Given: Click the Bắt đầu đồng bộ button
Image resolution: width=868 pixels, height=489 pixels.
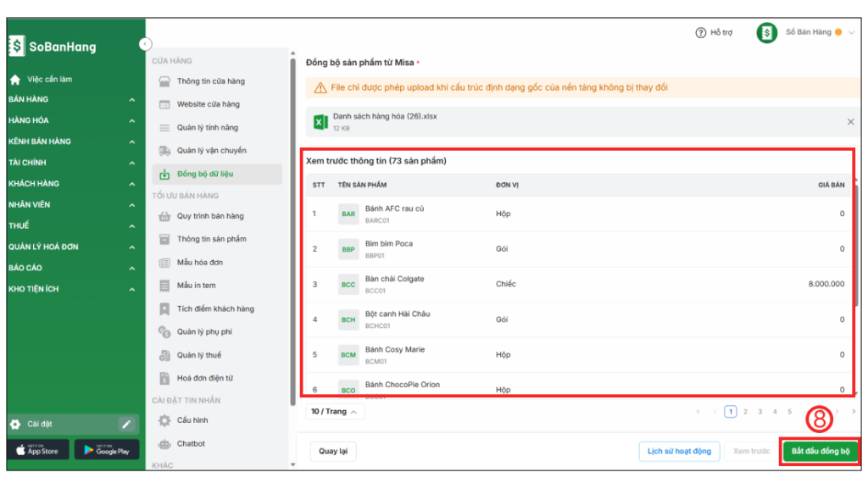Looking at the screenshot, I should click(820, 451).
